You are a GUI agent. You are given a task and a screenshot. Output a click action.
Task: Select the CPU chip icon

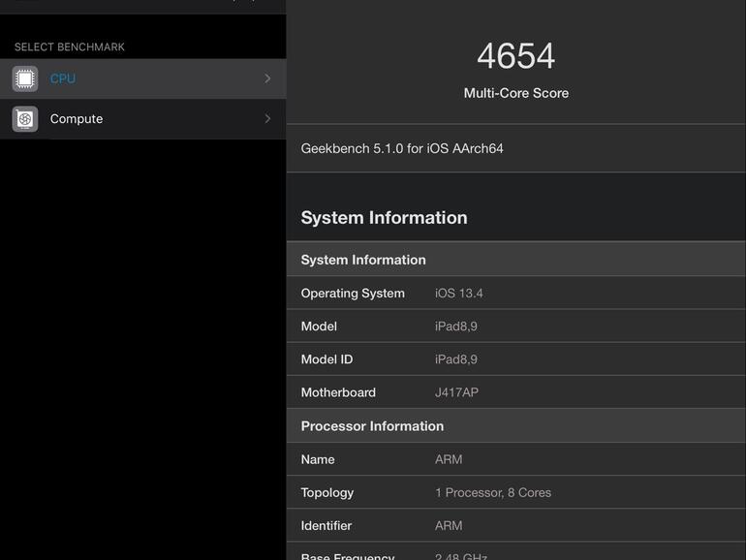[x=25, y=78]
